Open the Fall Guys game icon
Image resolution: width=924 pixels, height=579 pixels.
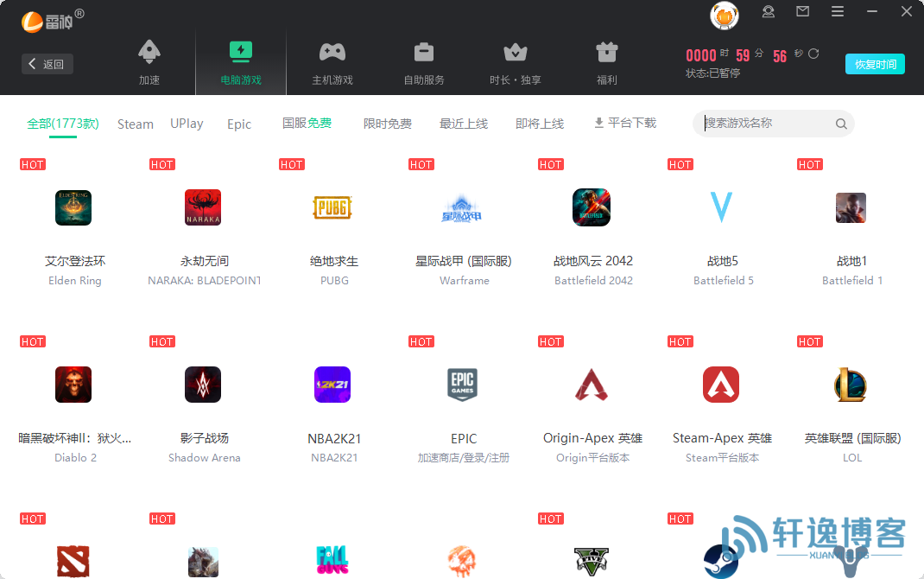(x=332, y=560)
